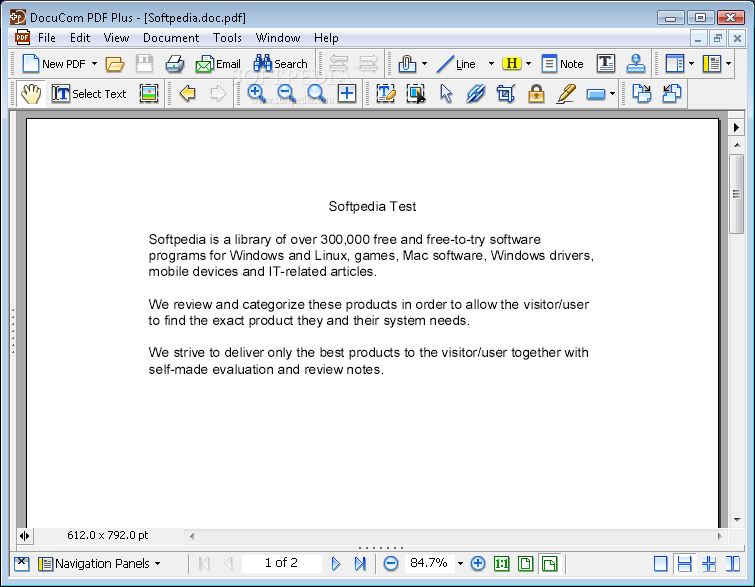The width and height of the screenshot is (755, 587).
Task: Print document using the printer icon
Action: 174,64
